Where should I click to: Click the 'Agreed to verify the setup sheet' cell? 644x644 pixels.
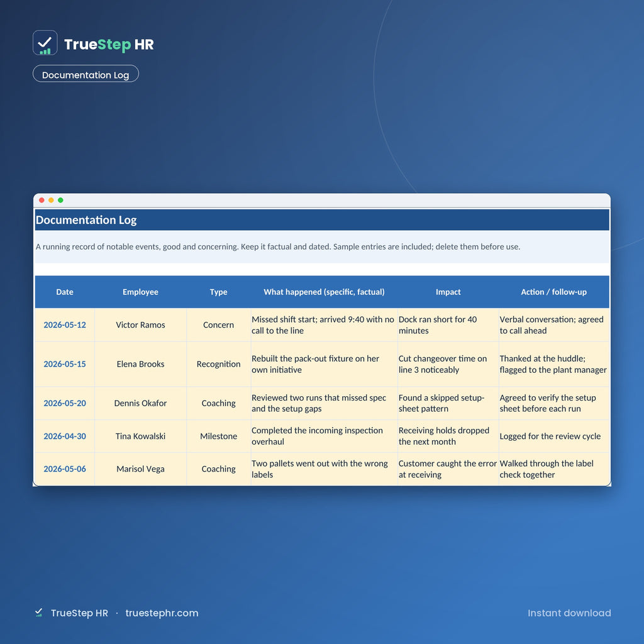(x=553, y=403)
